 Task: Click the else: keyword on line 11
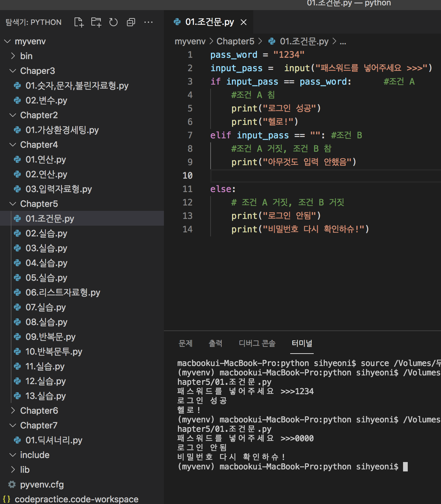223,189
